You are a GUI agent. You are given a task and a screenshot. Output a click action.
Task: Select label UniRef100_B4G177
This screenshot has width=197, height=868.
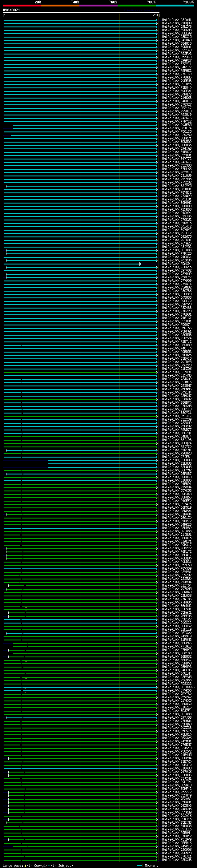(x=176, y=67)
